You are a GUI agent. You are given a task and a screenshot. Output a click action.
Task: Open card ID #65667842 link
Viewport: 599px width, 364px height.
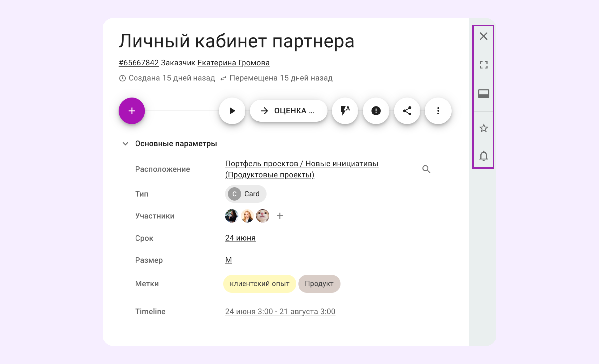pyautogui.click(x=139, y=63)
